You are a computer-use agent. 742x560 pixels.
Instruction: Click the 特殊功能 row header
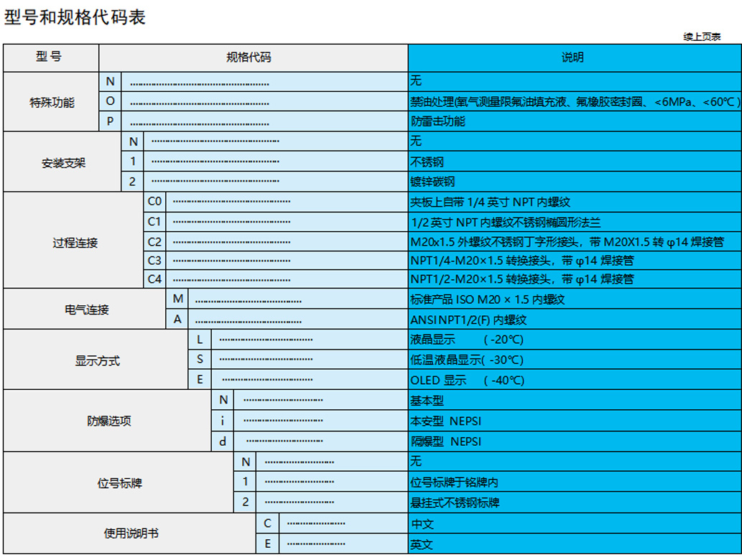(52, 101)
